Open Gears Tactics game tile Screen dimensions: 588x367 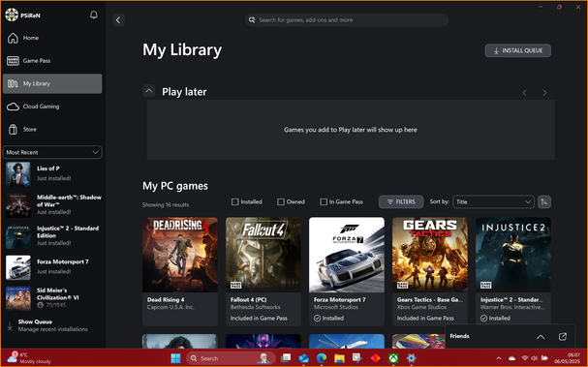coord(430,271)
